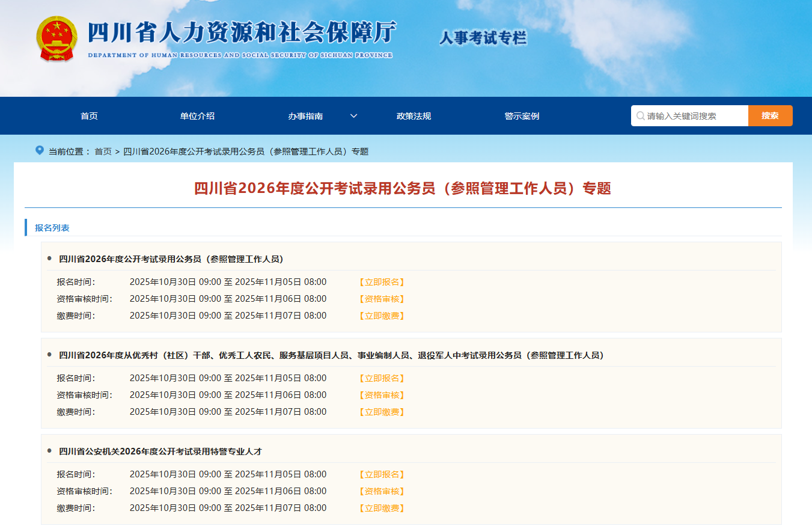Click the magnifier icon inside search box
This screenshot has height=529, width=812.
[640, 116]
